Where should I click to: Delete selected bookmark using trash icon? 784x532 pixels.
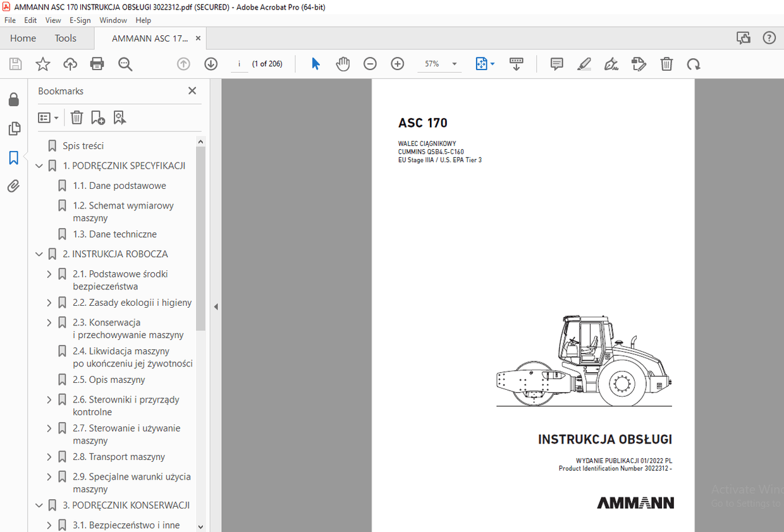tap(76, 117)
